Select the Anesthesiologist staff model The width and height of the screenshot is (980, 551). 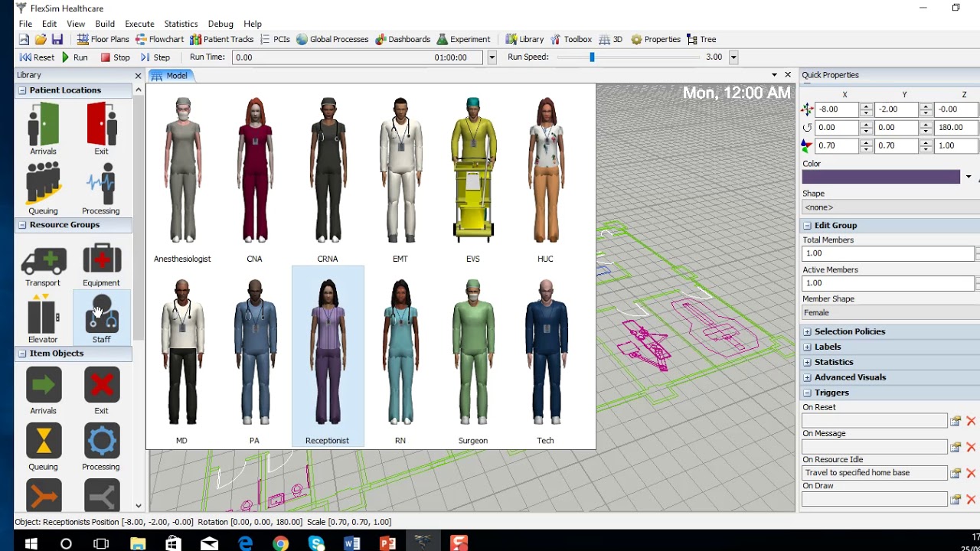click(x=182, y=179)
